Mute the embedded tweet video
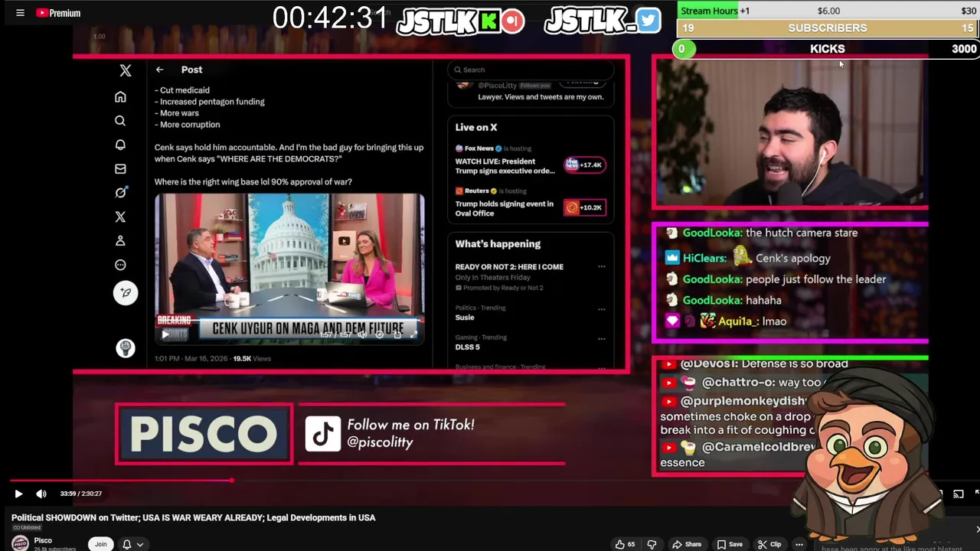The image size is (980, 551). 362,334
